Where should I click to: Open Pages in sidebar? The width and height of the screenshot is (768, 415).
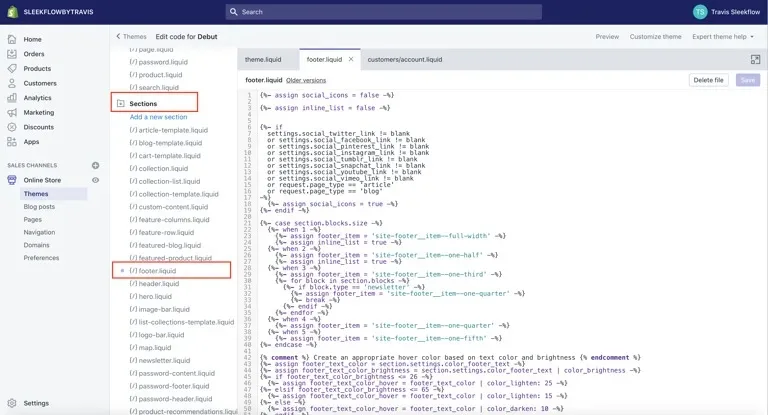tap(33, 220)
